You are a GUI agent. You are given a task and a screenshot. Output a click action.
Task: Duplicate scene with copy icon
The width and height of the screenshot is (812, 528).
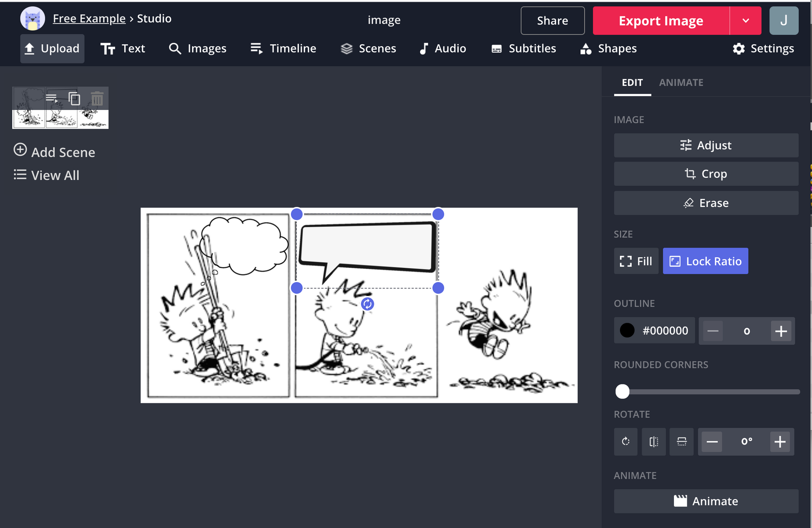click(x=74, y=99)
